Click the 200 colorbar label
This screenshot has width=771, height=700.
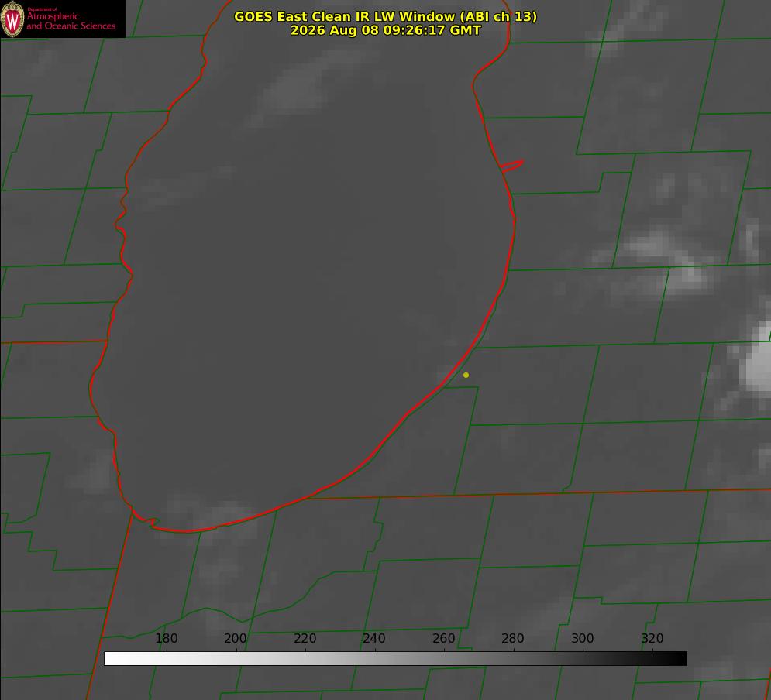point(236,638)
